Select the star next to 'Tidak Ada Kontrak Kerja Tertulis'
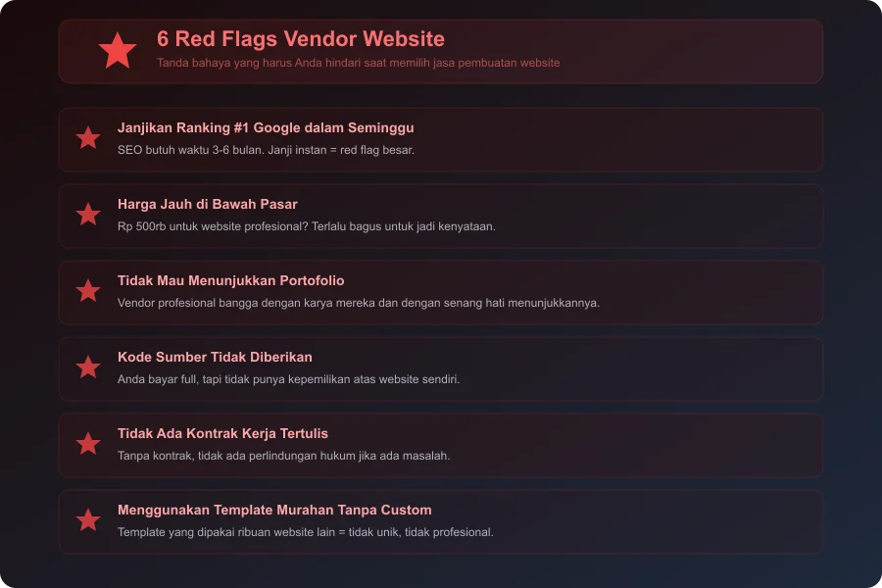Viewport: 882px width, 588px height. [88, 445]
